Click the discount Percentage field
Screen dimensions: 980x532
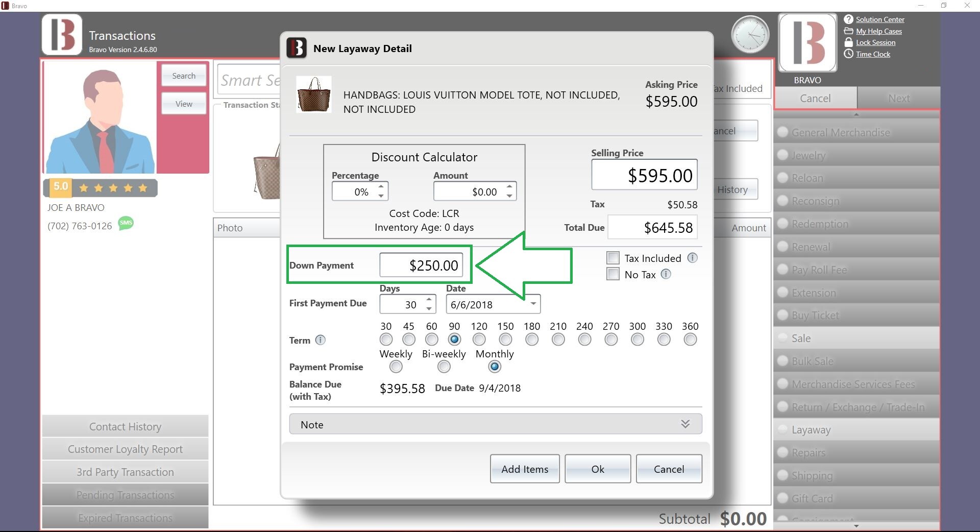(x=360, y=191)
